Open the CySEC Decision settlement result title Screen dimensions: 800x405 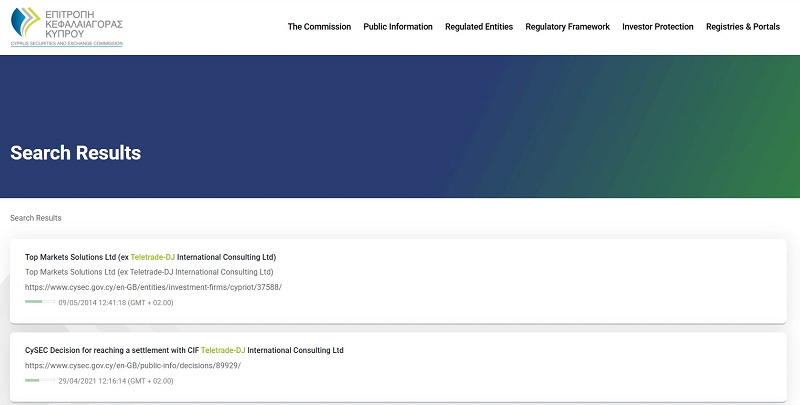click(184, 350)
